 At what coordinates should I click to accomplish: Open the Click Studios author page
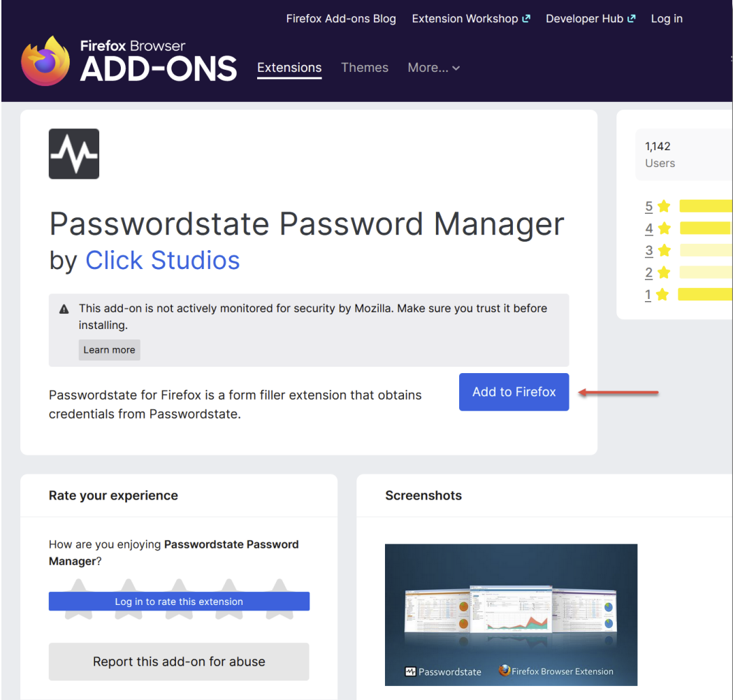162,261
